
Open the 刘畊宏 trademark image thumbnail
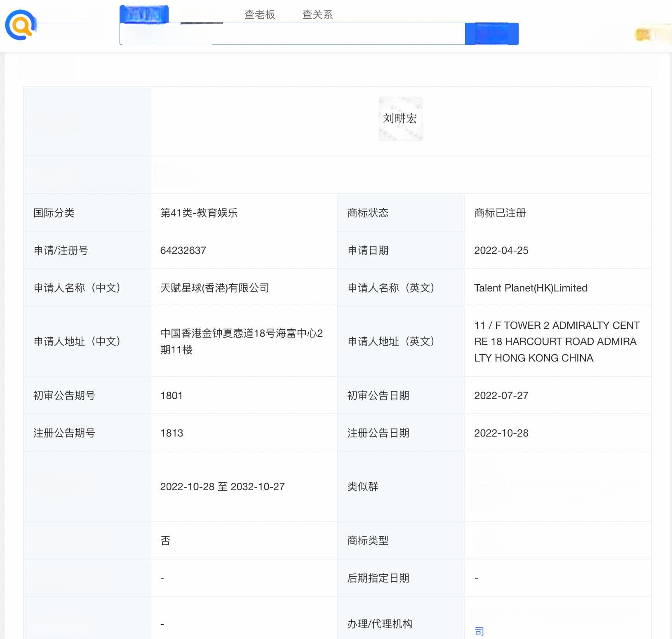[401, 119]
